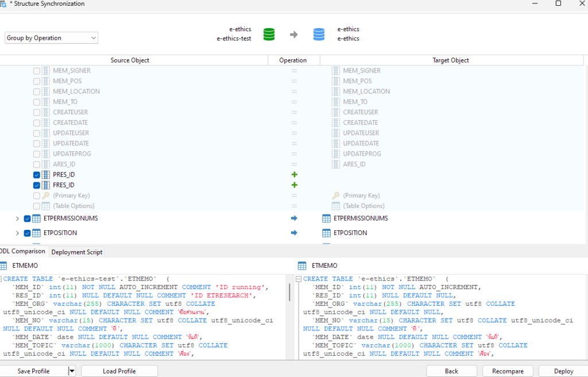Click the green plus operation for FRES_ID
Image resolution: width=588 pixels, height=377 pixels.
click(x=294, y=185)
